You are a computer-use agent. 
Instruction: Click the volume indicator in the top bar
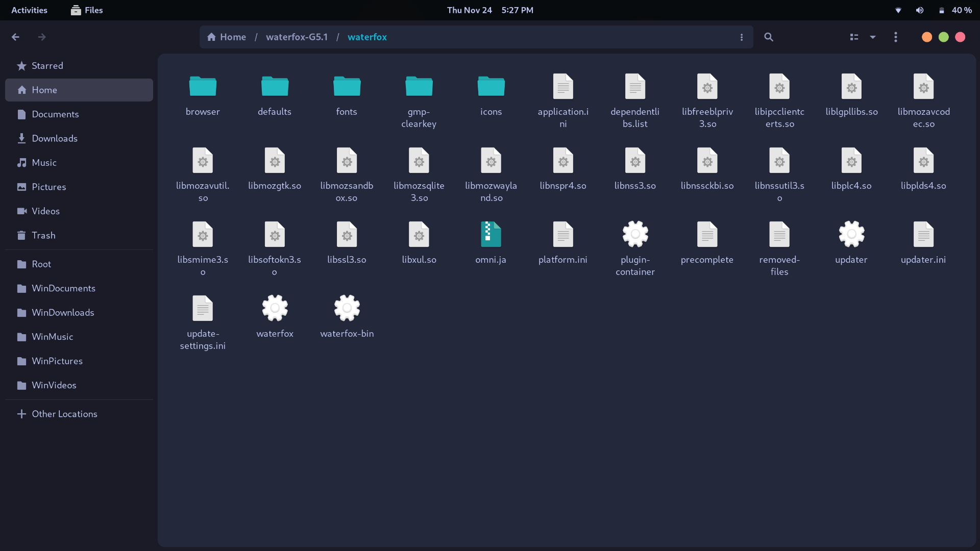[x=919, y=10]
